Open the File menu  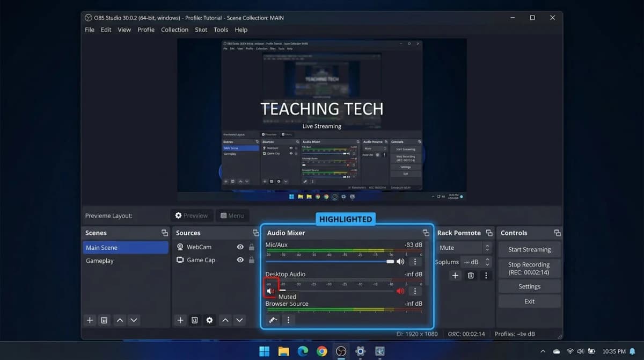pos(90,30)
